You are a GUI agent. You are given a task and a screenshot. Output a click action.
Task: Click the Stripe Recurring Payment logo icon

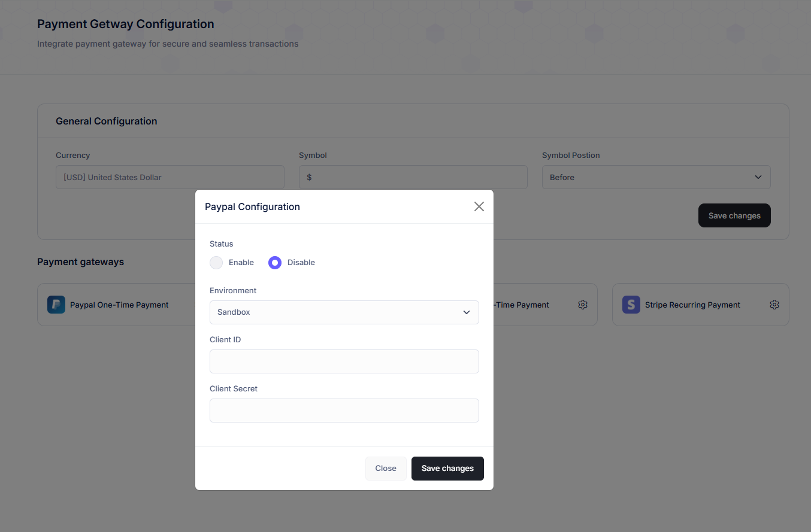(x=631, y=305)
